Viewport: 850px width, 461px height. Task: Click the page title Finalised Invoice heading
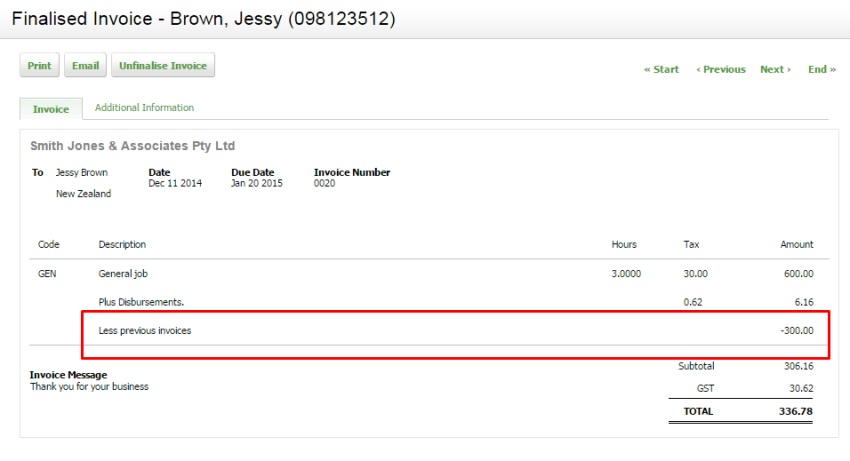tap(203, 18)
